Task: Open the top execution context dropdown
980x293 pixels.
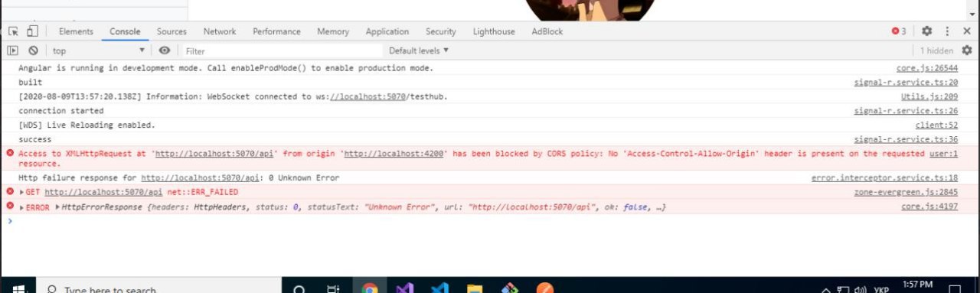Action: tap(98, 50)
